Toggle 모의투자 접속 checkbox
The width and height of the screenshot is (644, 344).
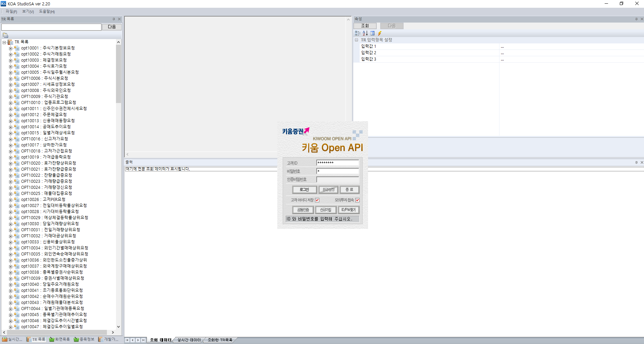point(357,200)
